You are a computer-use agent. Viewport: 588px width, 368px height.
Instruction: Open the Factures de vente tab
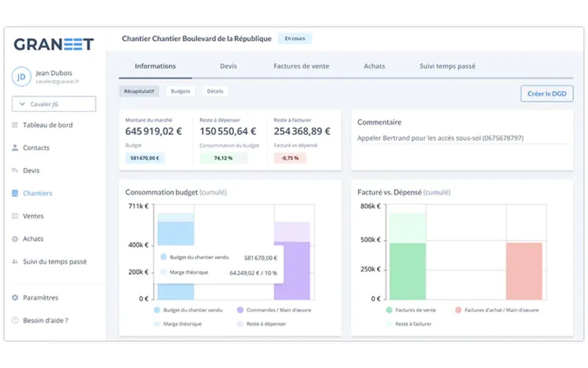coord(302,66)
